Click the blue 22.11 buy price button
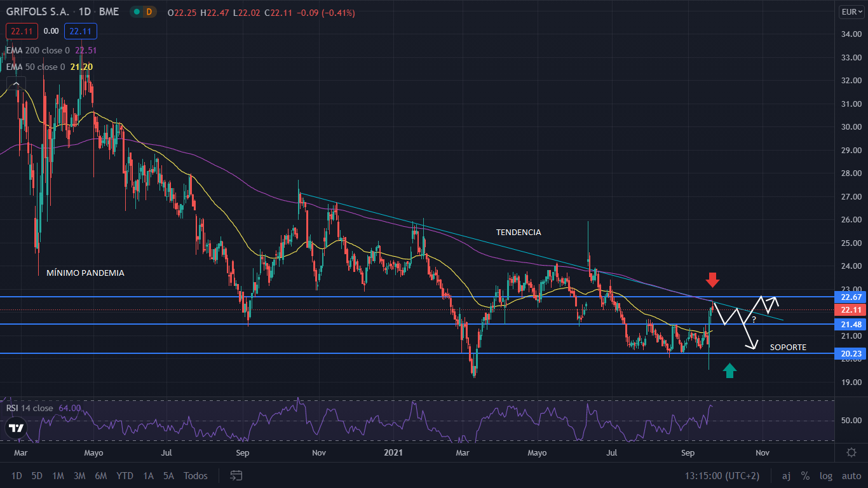 (80, 31)
